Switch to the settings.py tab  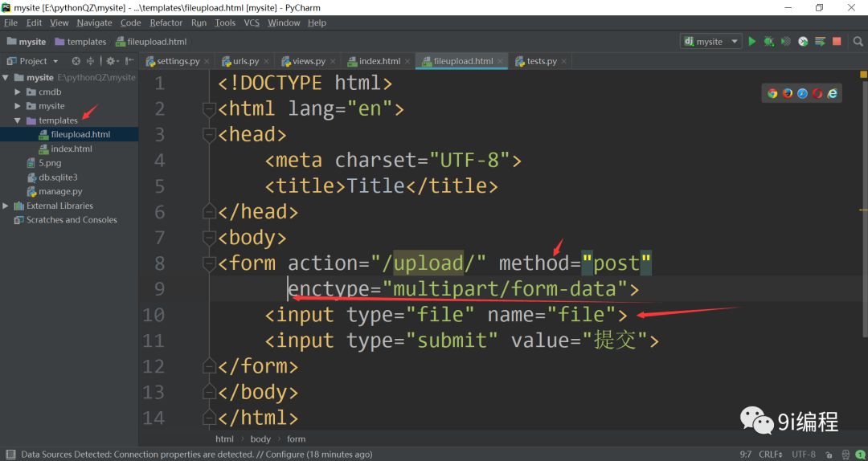(x=178, y=61)
